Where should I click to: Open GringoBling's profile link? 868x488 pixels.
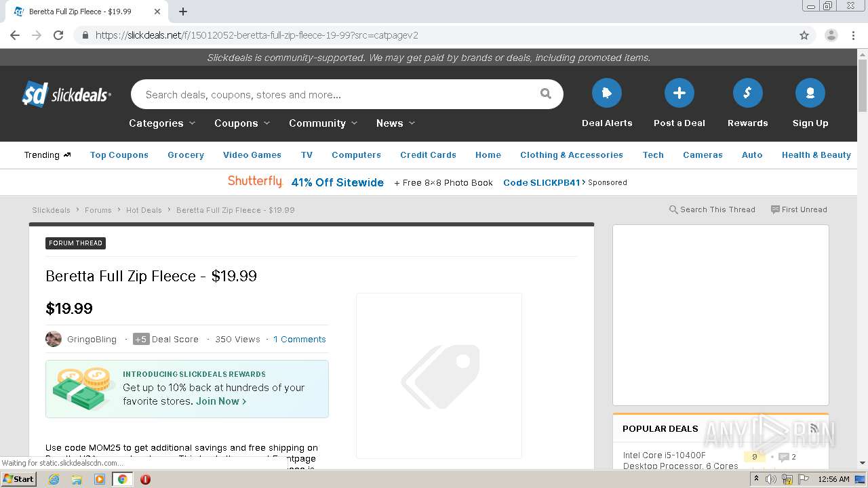(92, 339)
